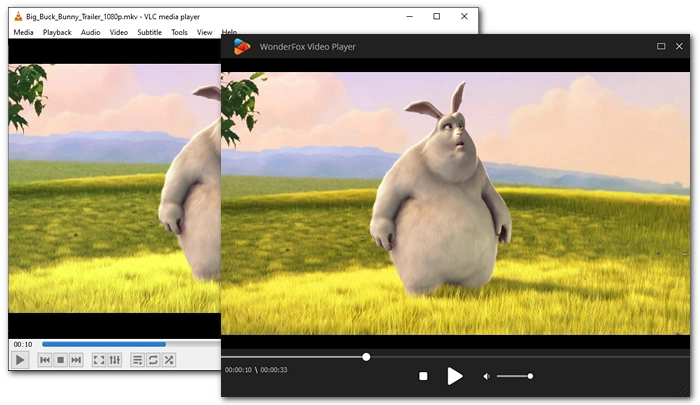Skip to previous media in VLC
700x405 pixels.
pyautogui.click(x=45, y=360)
